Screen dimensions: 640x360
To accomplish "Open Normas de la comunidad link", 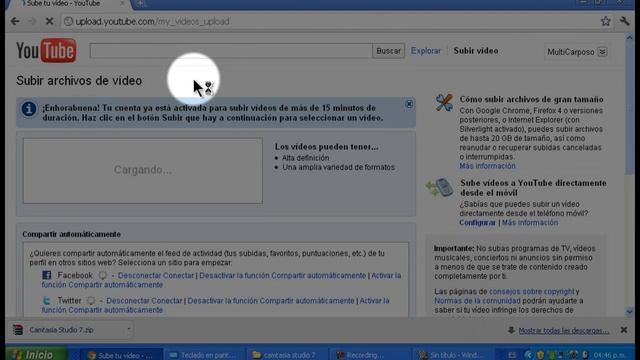I will [x=478, y=301].
